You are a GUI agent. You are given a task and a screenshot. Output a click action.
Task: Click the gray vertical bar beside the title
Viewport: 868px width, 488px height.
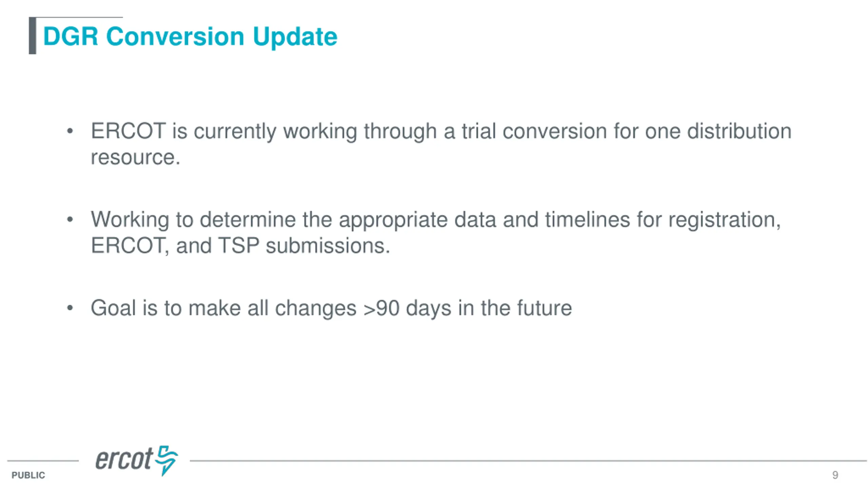(x=33, y=36)
